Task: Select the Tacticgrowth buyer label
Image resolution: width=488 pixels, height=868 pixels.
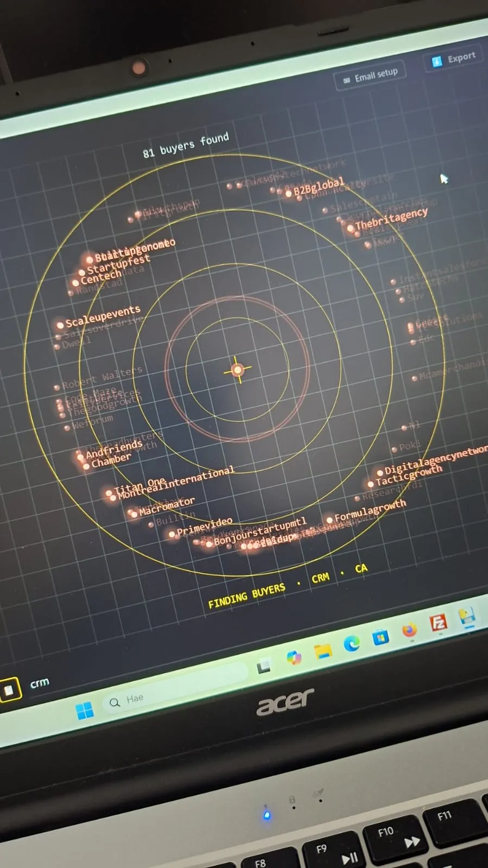Action: [x=409, y=475]
